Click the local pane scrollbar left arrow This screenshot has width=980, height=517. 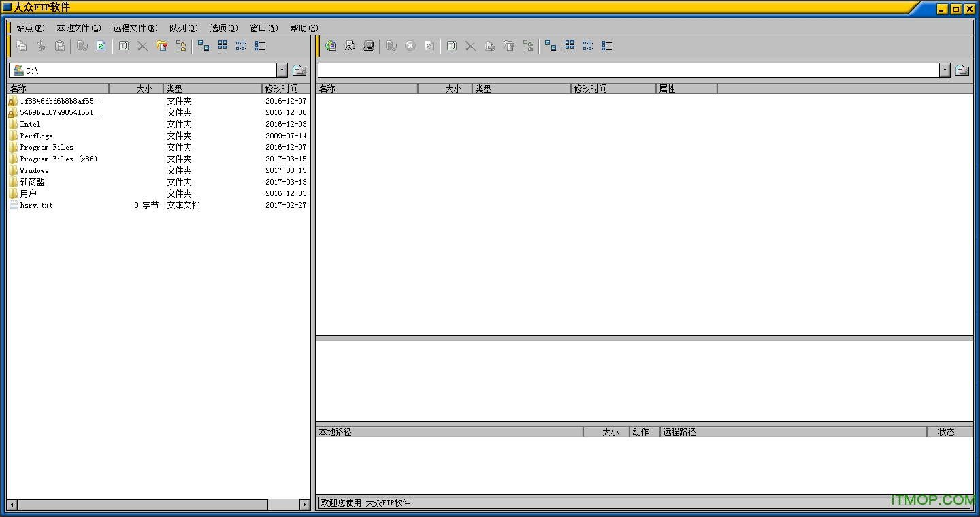coord(12,505)
